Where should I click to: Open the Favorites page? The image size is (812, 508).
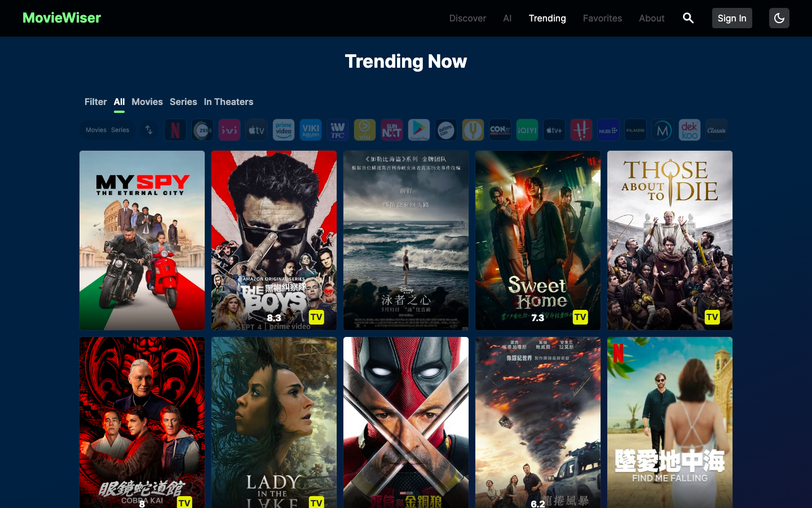coord(602,18)
